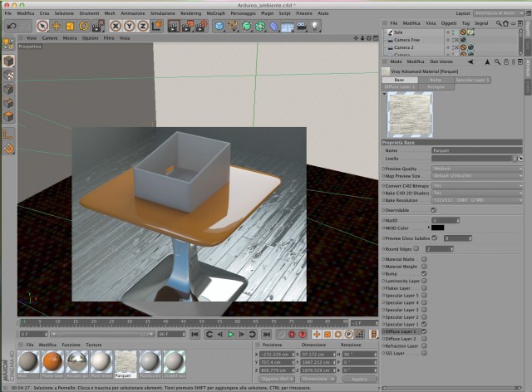This screenshot has height=392, width=532.
Task: Add a camera object icon
Action: point(301,26)
